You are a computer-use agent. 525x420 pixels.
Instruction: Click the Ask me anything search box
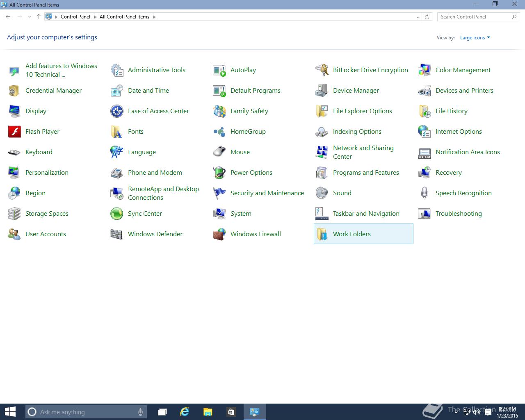coord(86,412)
